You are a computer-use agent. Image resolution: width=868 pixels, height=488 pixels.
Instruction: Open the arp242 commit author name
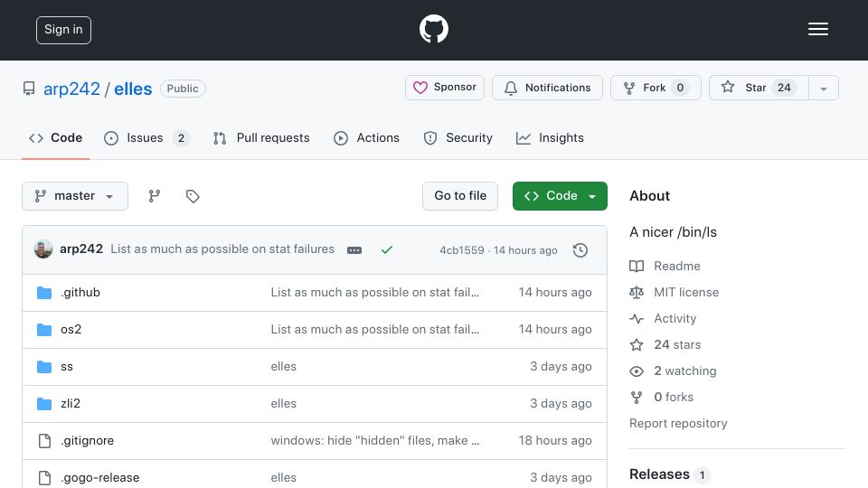81,249
